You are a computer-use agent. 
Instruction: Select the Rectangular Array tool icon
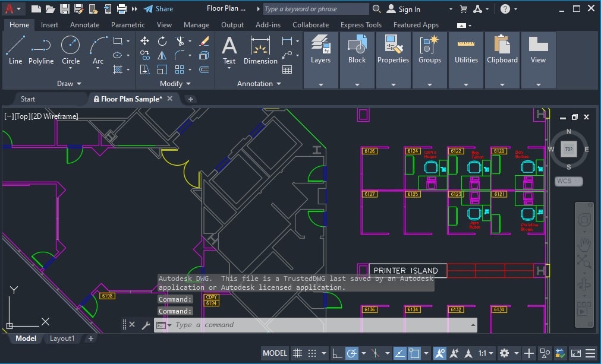click(x=180, y=69)
